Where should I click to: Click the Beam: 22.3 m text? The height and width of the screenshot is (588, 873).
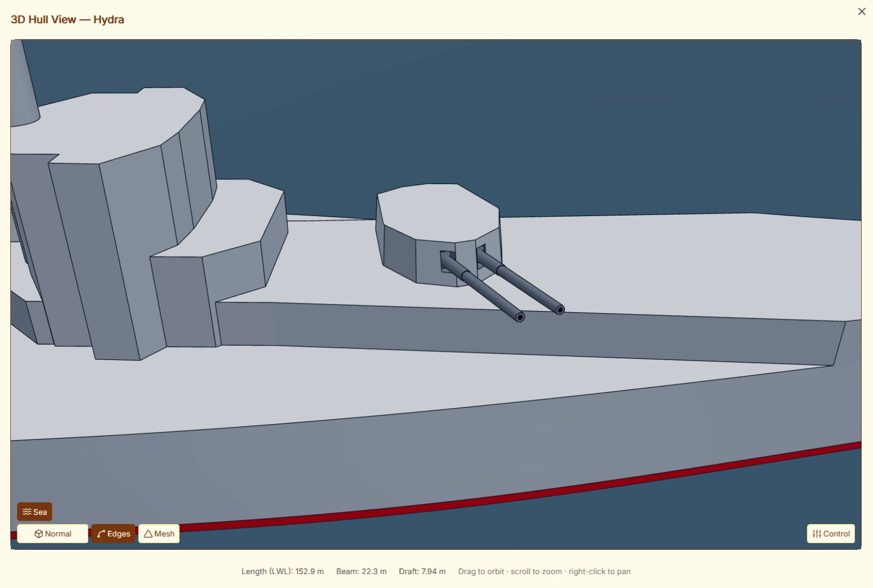tap(361, 571)
